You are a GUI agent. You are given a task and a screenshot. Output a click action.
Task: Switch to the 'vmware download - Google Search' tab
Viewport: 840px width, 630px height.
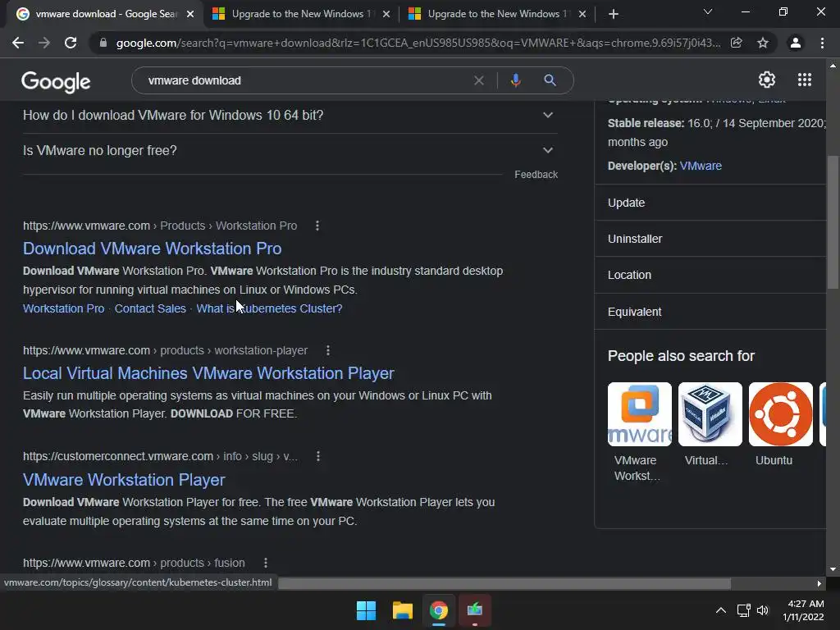105,14
